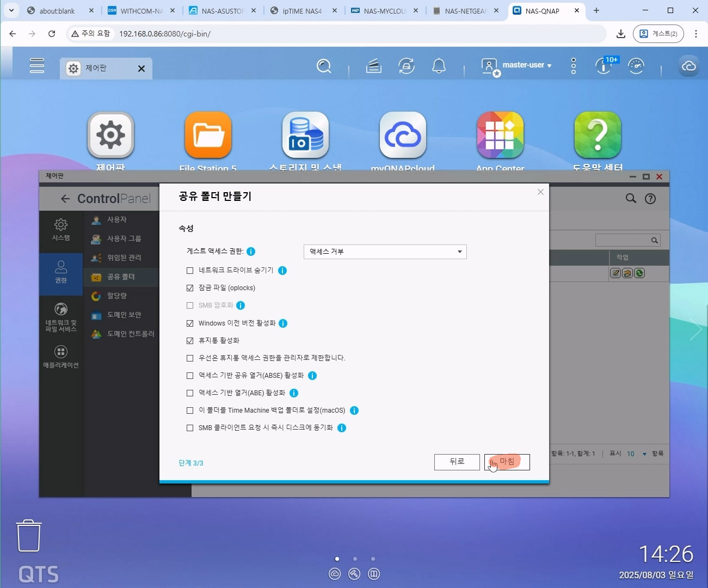Open the File Station 5 desktop icon
708x588 pixels.
pos(208,135)
